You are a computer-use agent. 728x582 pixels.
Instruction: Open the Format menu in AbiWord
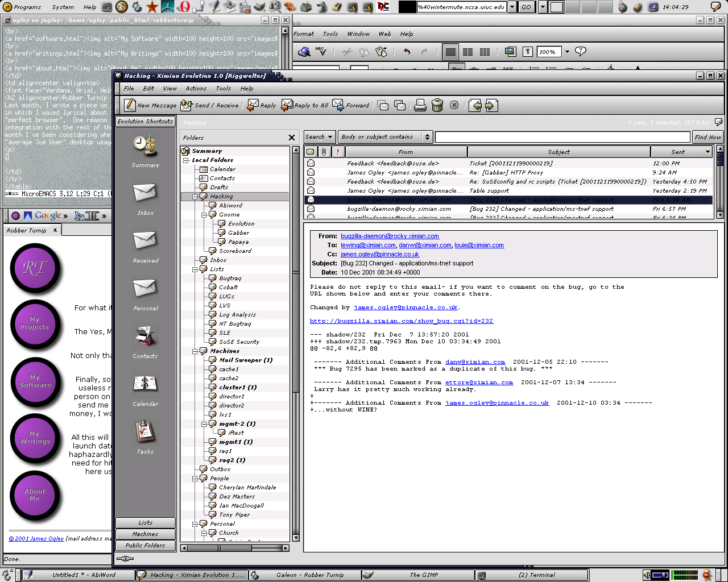pos(304,34)
